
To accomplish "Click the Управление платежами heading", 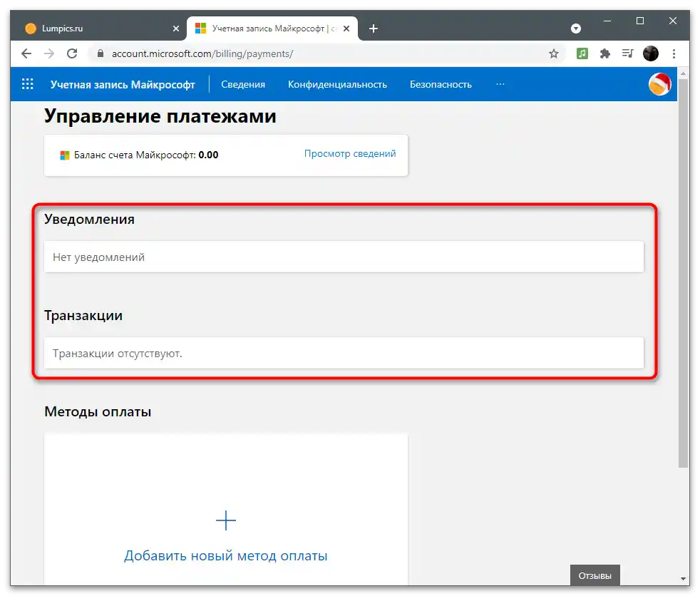I will pyautogui.click(x=160, y=116).
